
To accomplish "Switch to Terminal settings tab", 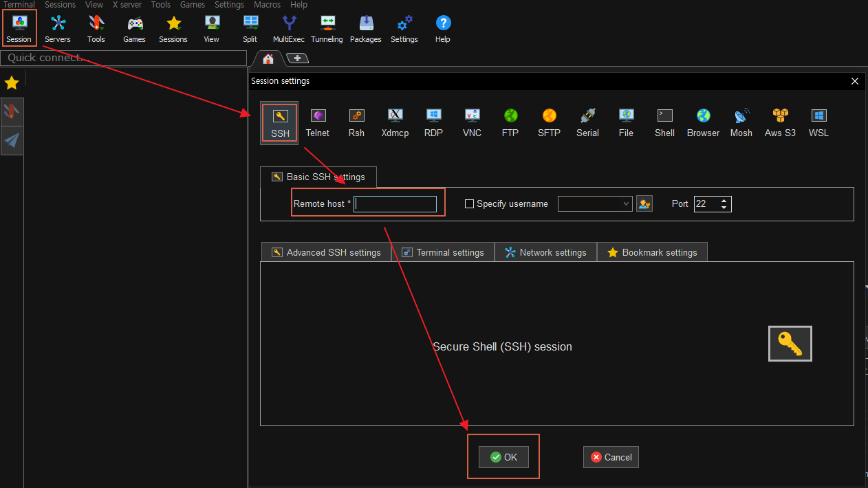I will [443, 252].
